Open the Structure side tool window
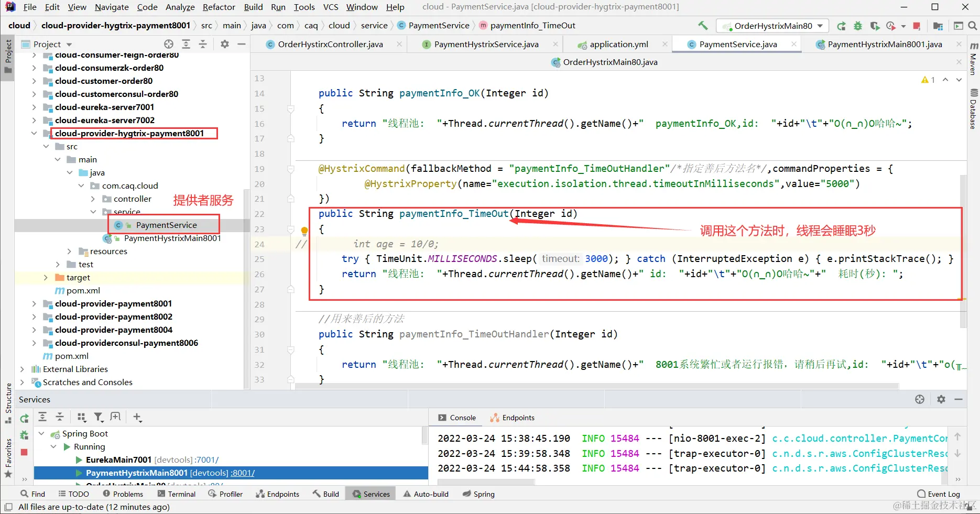 (8, 403)
